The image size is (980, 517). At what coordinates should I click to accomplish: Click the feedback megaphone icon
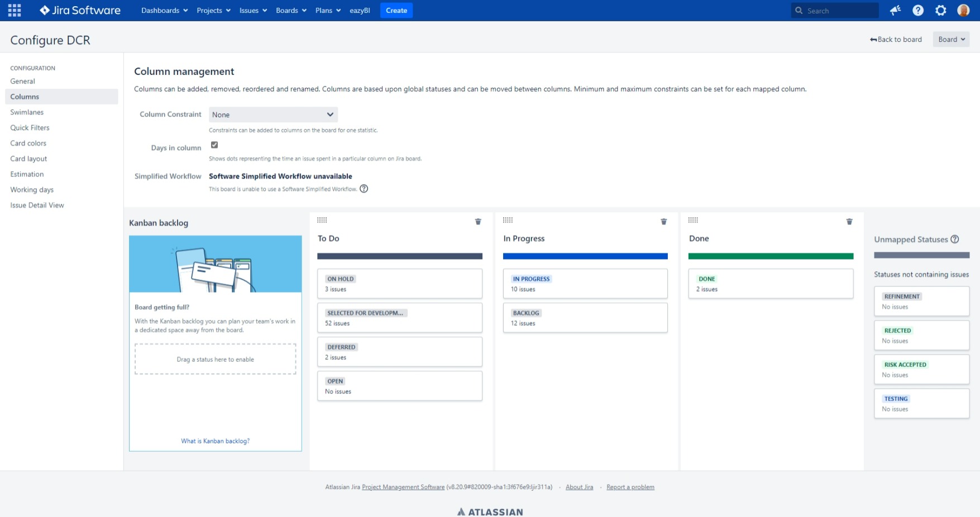(x=895, y=10)
